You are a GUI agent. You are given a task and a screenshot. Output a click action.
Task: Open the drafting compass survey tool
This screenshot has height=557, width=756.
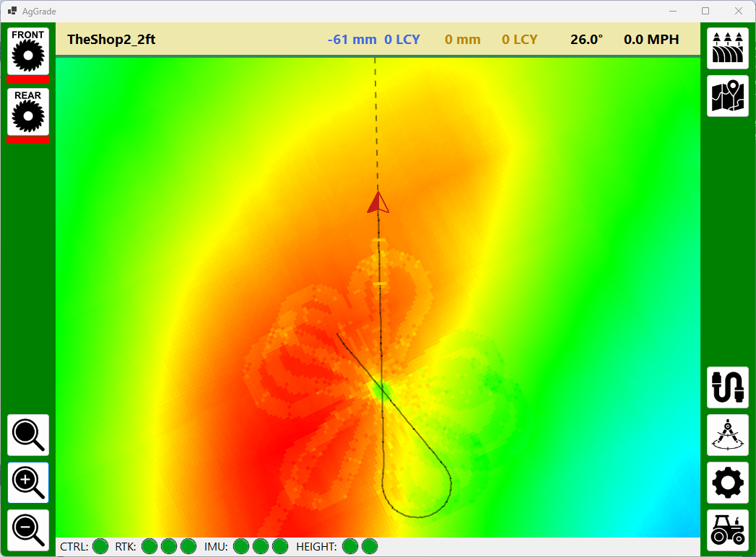728,435
